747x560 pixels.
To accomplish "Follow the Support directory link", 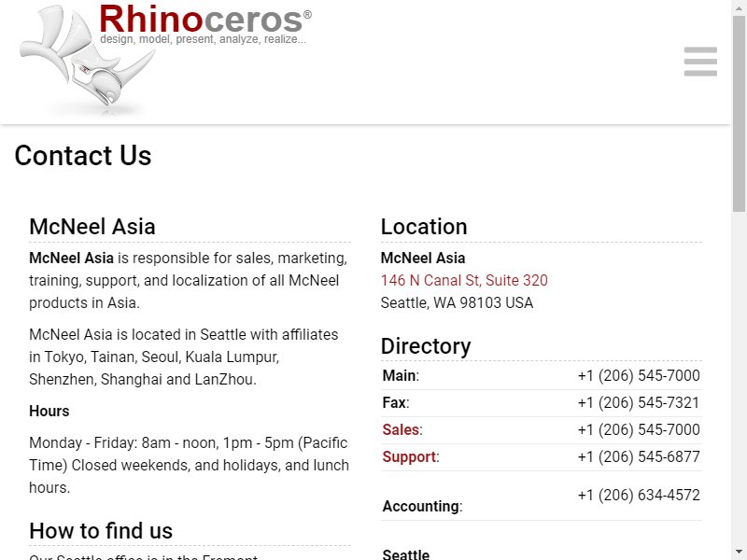I will pyautogui.click(x=409, y=456).
